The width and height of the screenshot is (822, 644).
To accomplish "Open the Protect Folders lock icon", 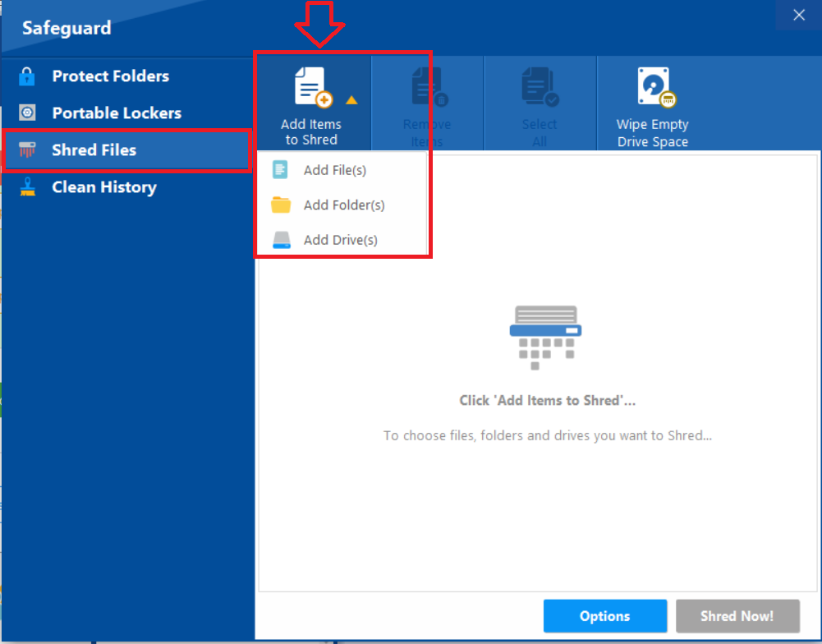I will [27, 76].
